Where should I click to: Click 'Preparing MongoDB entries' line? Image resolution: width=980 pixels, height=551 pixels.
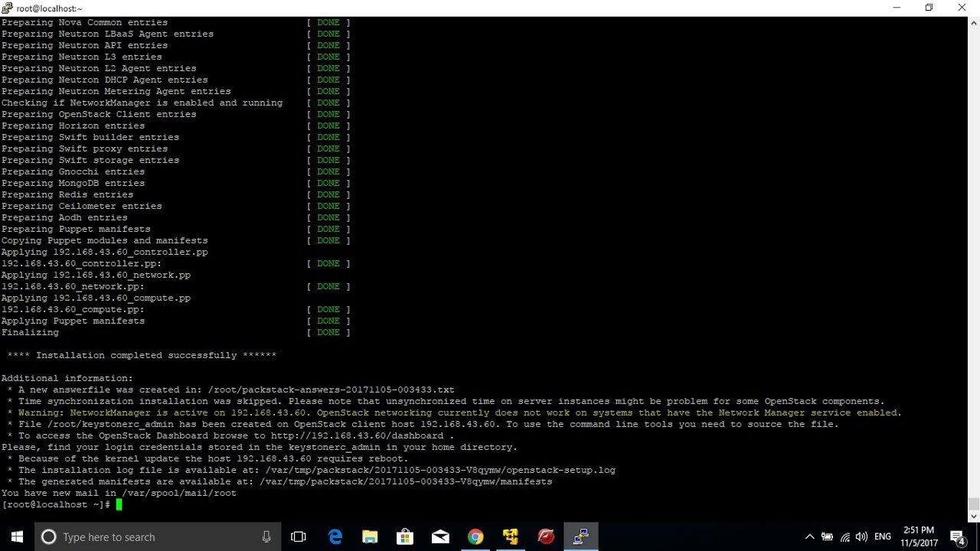(73, 183)
